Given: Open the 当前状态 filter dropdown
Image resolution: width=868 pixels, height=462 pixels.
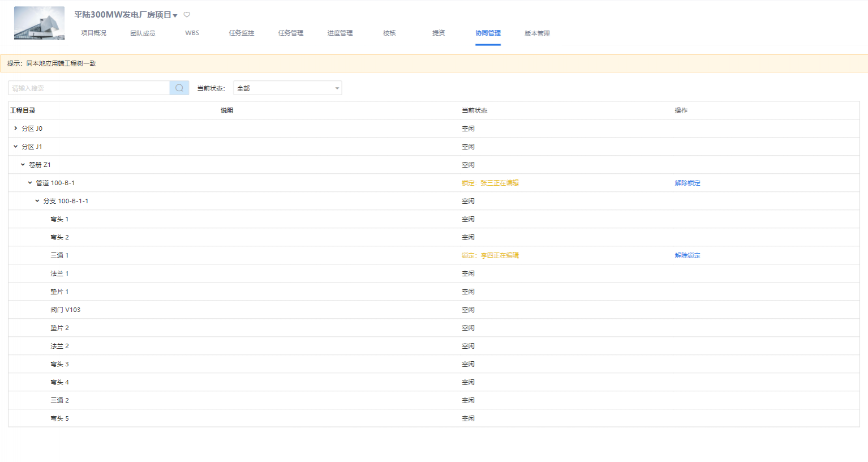Looking at the screenshot, I should [x=287, y=88].
